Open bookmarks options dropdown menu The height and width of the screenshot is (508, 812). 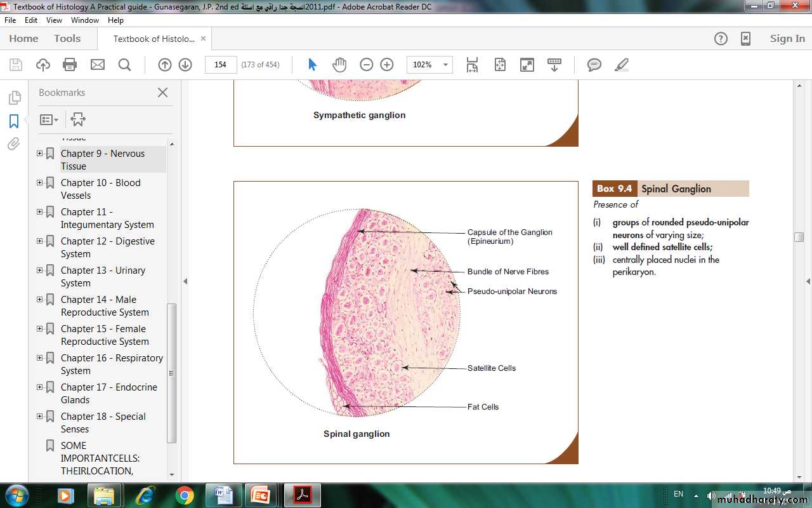click(49, 119)
